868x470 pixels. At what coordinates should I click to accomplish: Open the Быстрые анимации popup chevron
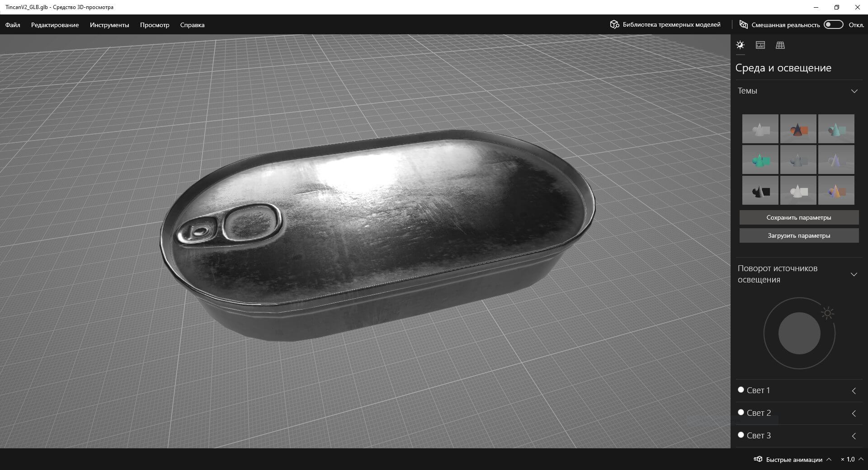pos(829,459)
